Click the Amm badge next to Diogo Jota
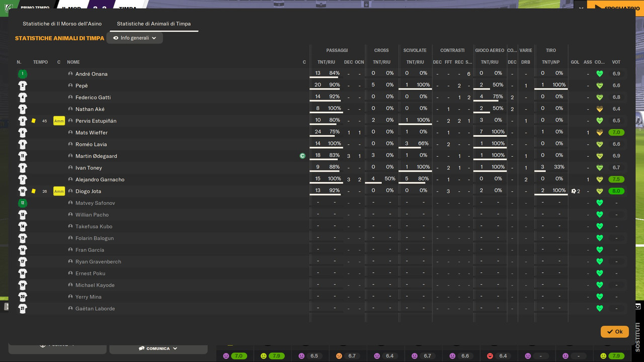 (x=59, y=191)
